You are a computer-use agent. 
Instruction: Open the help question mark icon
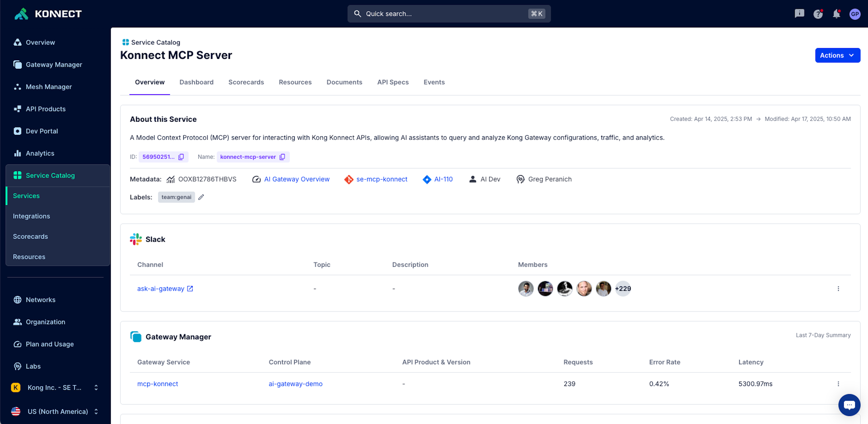pyautogui.click(x=818, y=14)
